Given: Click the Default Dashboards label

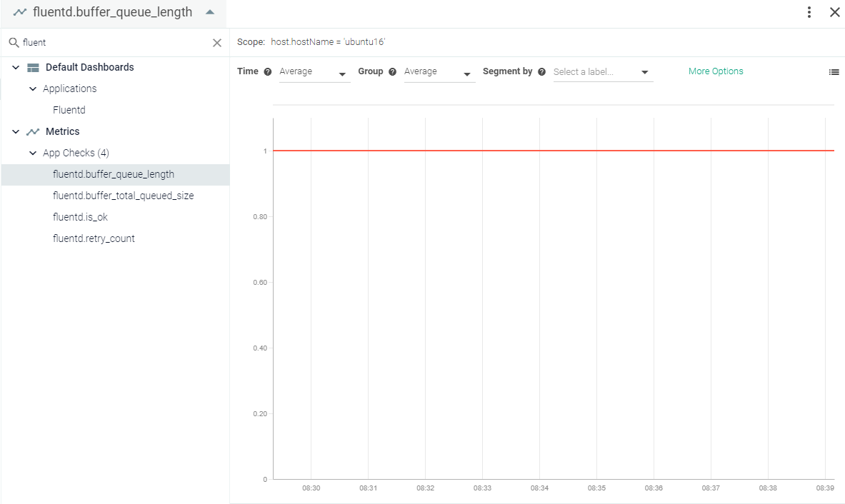Looking at the screenshot, I should (x=90, y=67).
